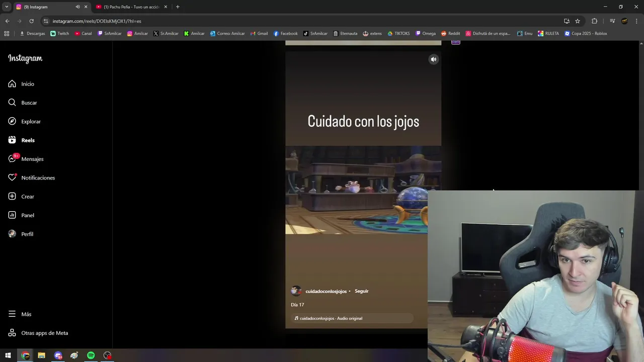Open Amilcar Kick bookmark
Viewport: 644px width, 362px height.
(x=194, y=34)
